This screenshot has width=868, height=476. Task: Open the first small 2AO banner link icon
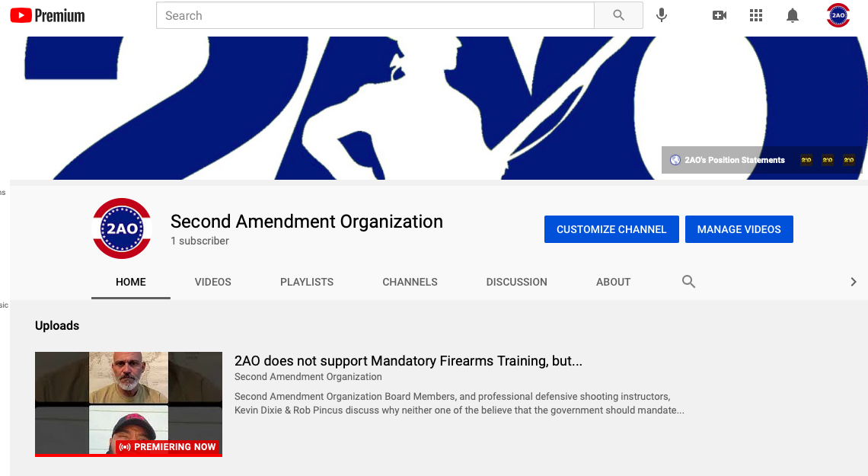(x=806, y=160)
